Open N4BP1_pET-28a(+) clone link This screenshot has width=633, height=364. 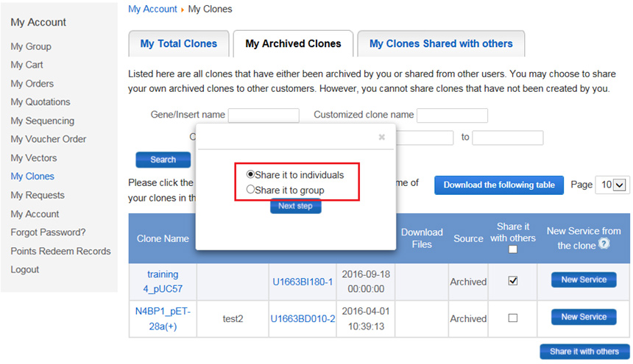(163, 318)
